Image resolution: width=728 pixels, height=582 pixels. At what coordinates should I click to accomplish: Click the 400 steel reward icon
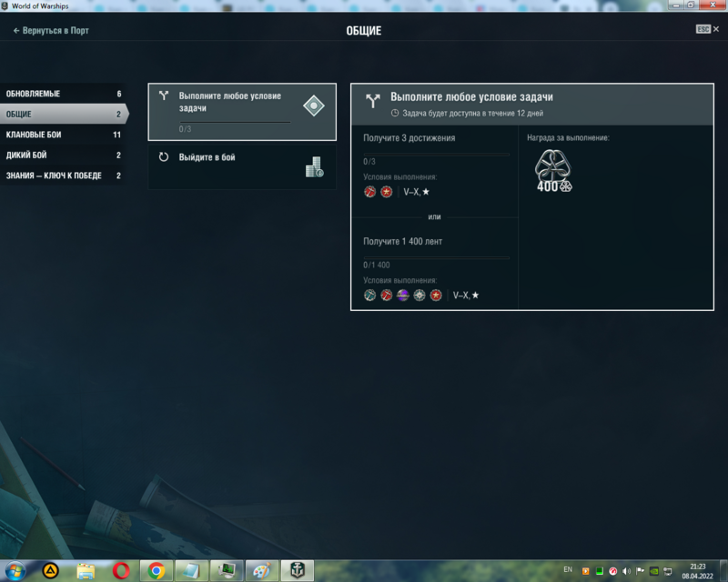[553, 170]
